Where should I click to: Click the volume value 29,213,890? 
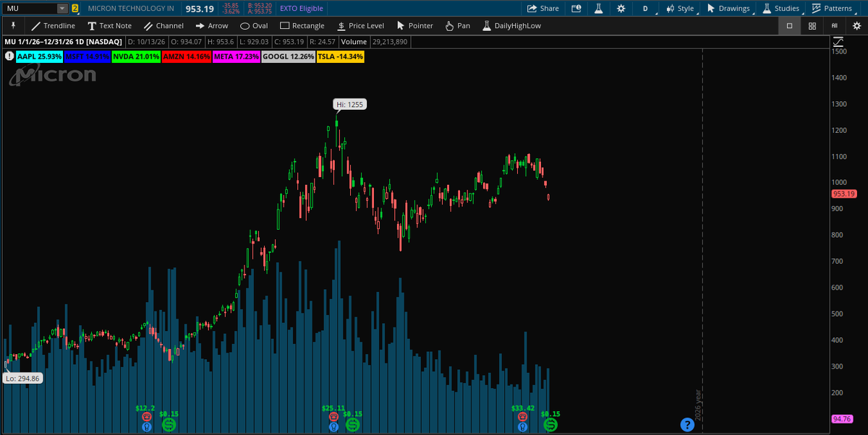coord(388,42)
